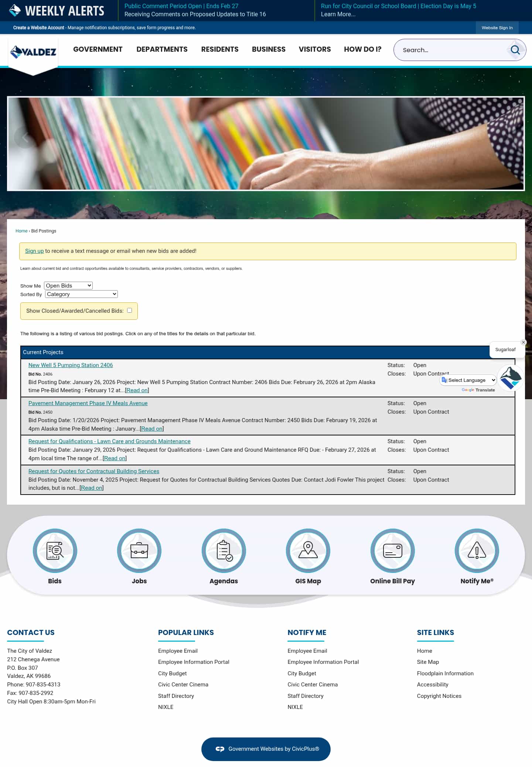Open Staff Directory under Notify Me
Image resolution: width=532 pixels, height=767 pixels.
(306, 696)
